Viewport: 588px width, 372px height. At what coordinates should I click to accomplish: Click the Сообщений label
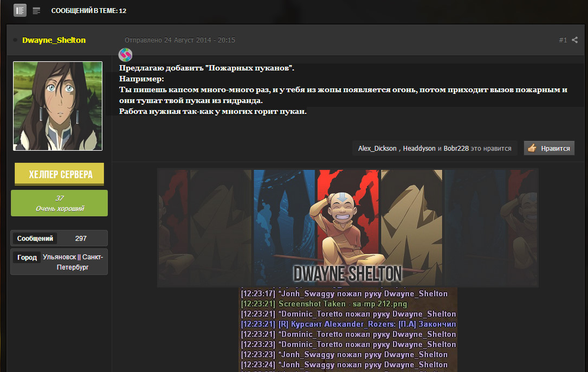35,239
